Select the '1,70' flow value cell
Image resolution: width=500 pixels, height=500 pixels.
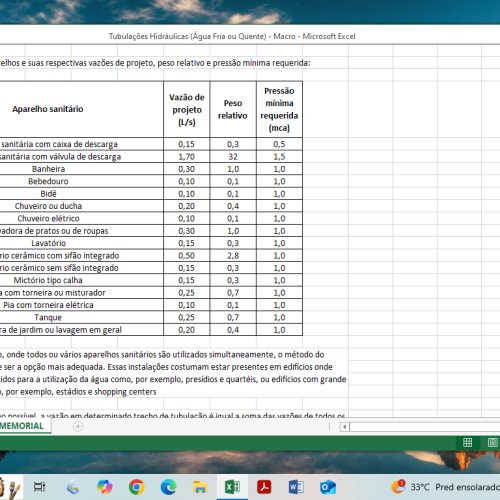[187, 157]
